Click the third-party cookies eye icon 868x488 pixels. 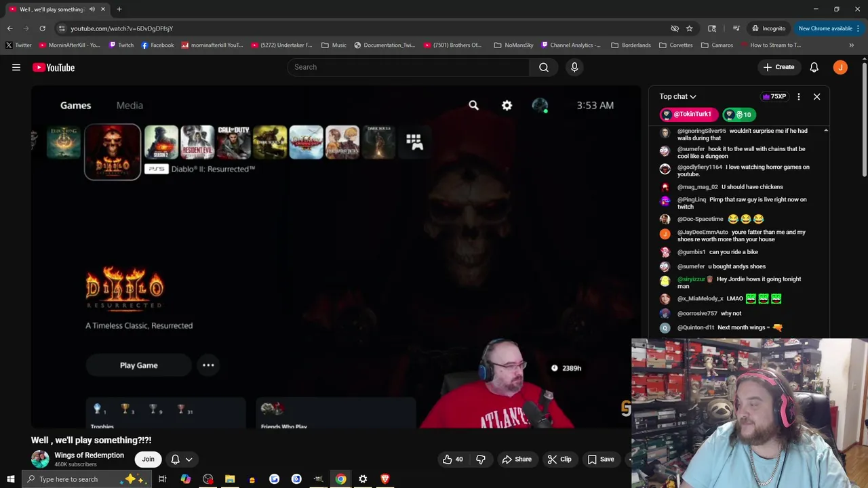coord(675,28)
